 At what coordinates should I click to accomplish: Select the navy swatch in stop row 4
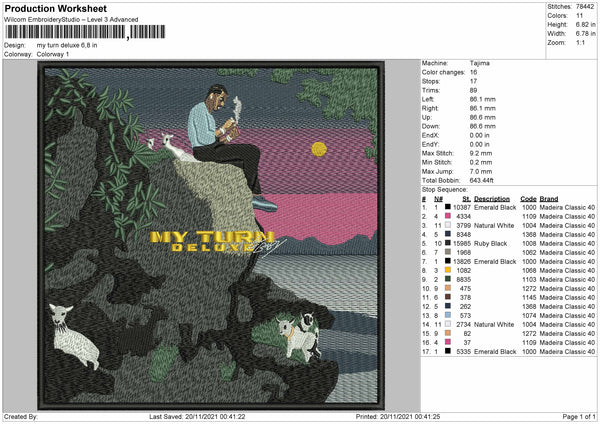tap(447, 234)
